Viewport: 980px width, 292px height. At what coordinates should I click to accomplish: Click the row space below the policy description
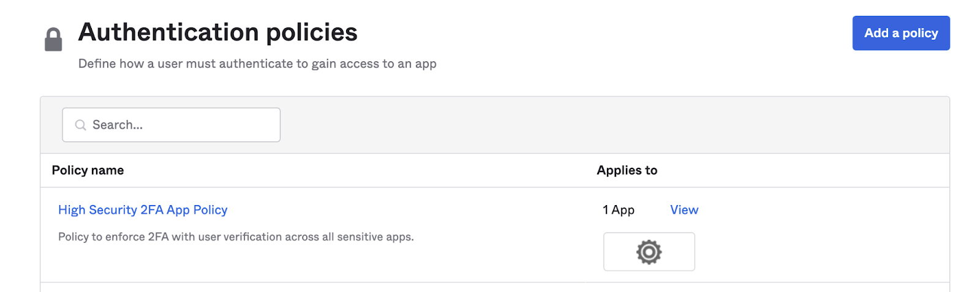245,264
